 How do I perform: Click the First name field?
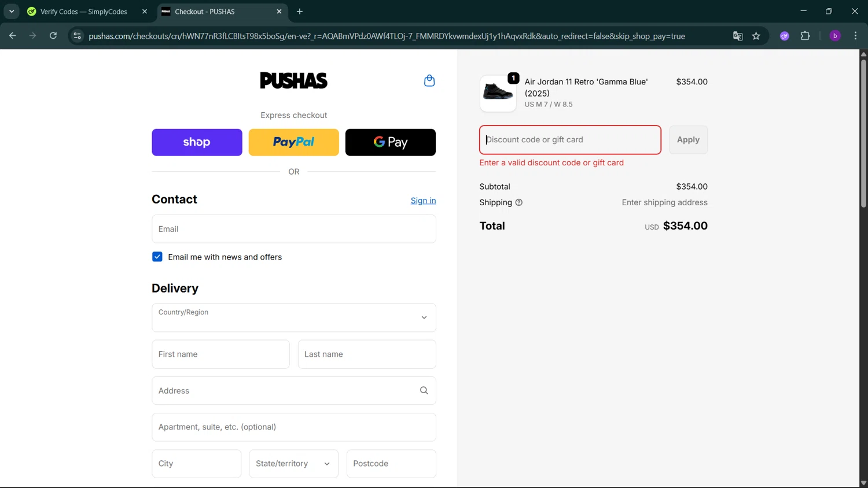(220, 354)
